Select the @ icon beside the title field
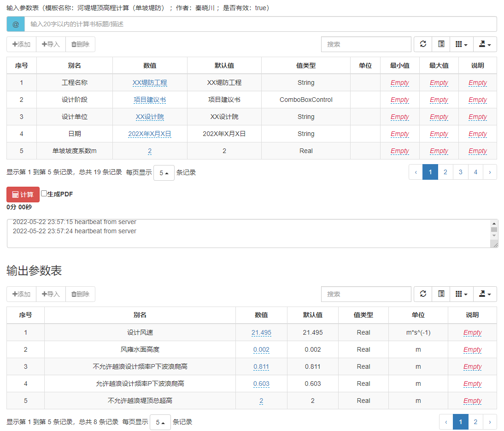The height and width of the screenshot is (431, 504). [x=15, y=24]
